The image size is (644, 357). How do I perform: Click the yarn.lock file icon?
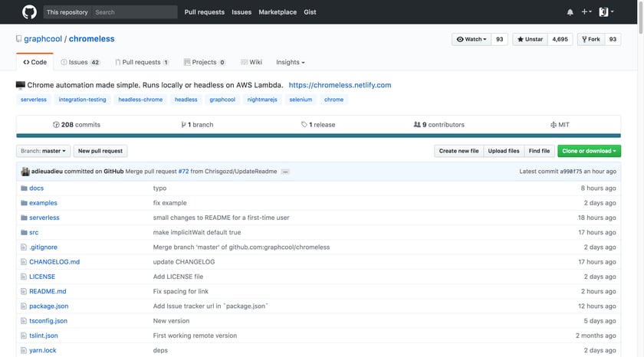pyautogui.click(x=24, y=351)
